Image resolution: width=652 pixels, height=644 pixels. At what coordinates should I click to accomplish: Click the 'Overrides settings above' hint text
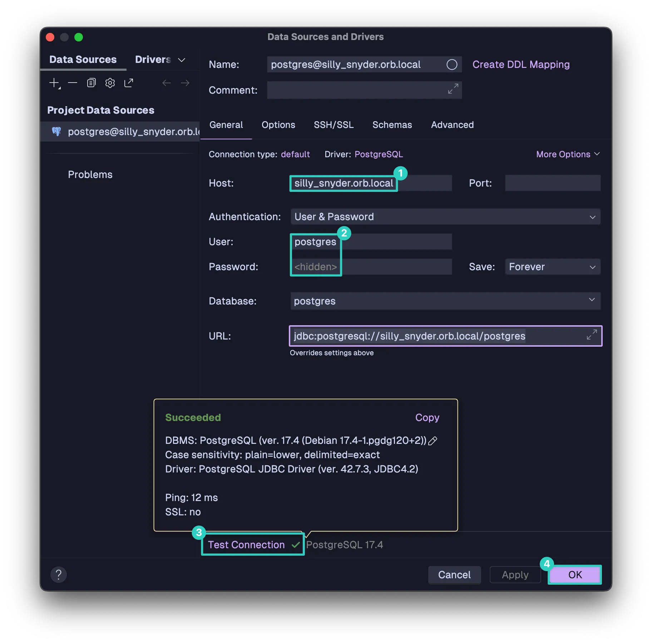(x=331, y=353)
